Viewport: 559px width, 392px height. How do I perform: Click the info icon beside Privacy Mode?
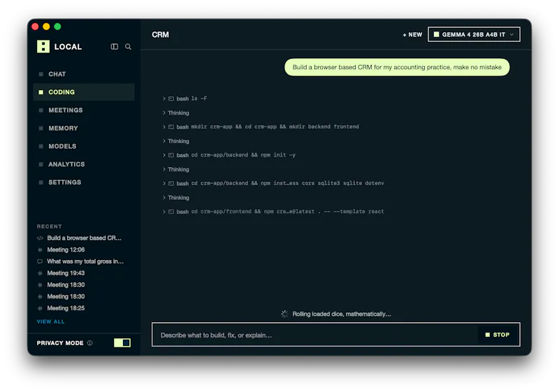90,343
